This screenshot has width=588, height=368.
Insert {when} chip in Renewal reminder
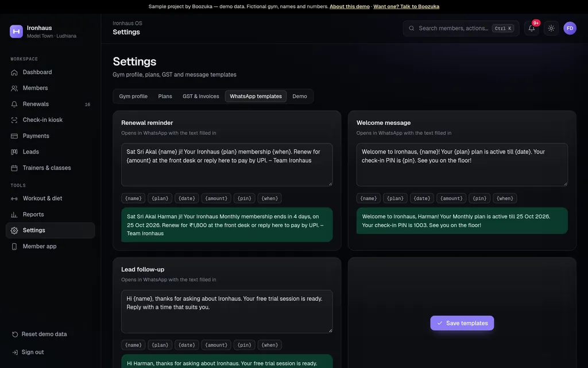[x=270, y=198]
